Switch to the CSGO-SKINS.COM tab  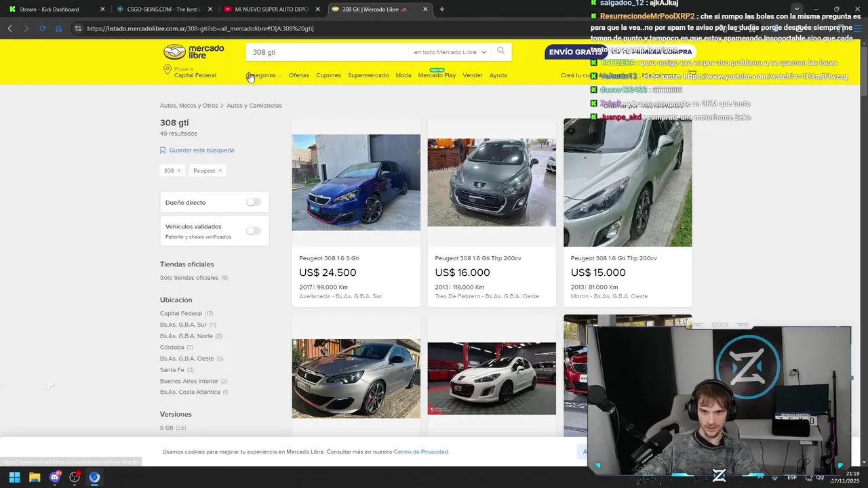[164, 9]
